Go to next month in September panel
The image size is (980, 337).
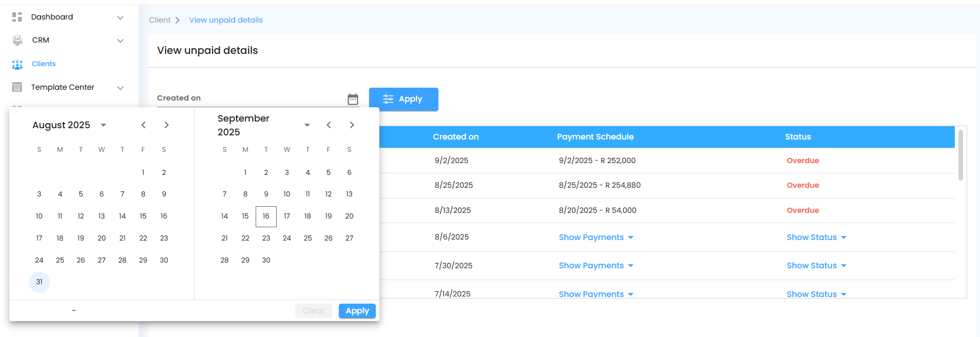pos(352,125)
